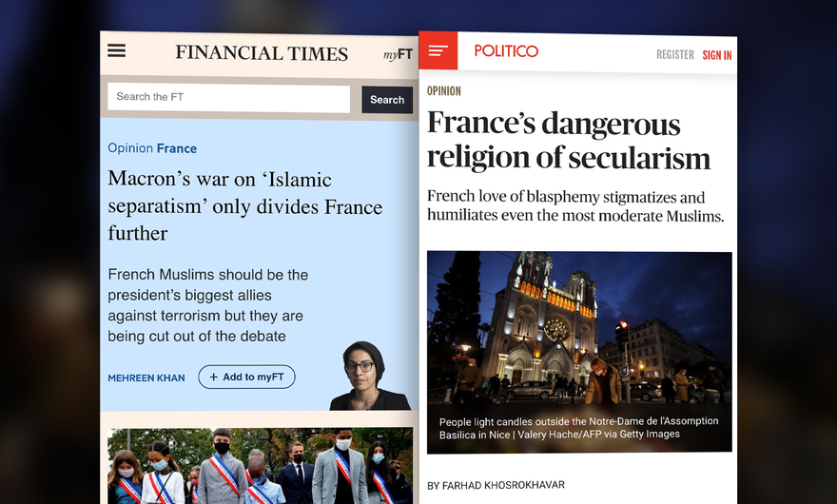Open Farhad Khosrokhavar author byline

tap(496, 485)
